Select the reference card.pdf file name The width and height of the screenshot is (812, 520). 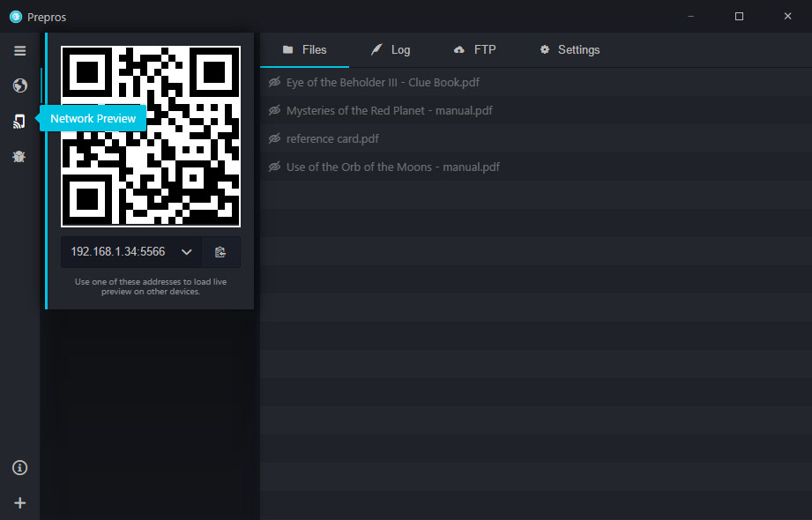332,138
